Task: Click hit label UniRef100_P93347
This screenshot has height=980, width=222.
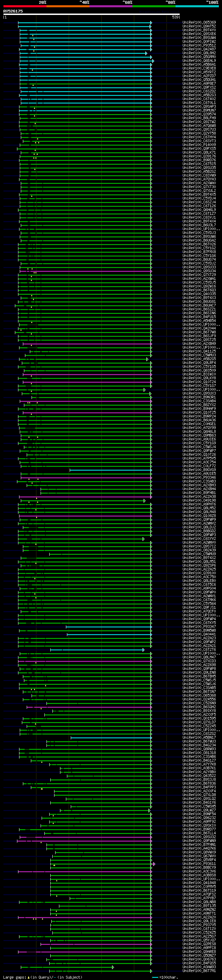Action: tap(199, 626)
